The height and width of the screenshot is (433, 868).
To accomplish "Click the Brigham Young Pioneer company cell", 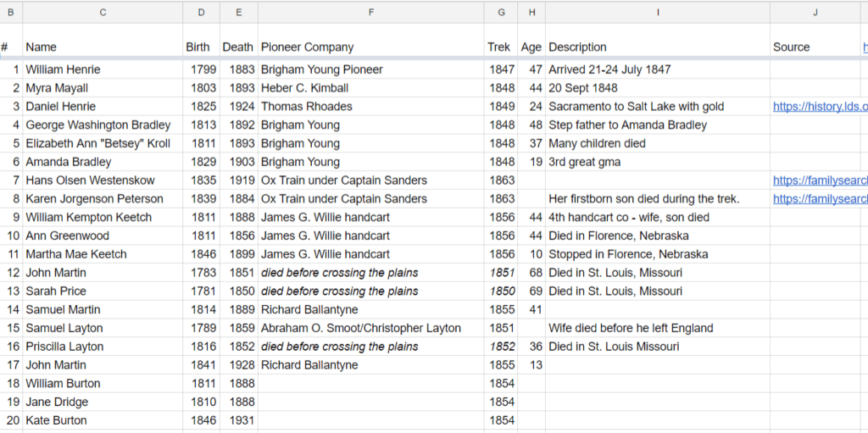I will (371, 69).
